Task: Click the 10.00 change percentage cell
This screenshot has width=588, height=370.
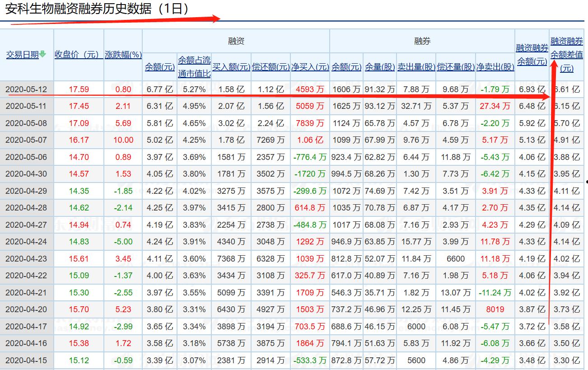Action: pos(123,140)
